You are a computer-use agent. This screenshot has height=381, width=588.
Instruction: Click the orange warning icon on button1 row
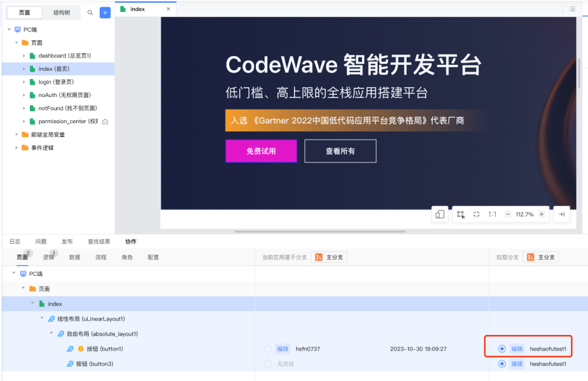[81, 349]
